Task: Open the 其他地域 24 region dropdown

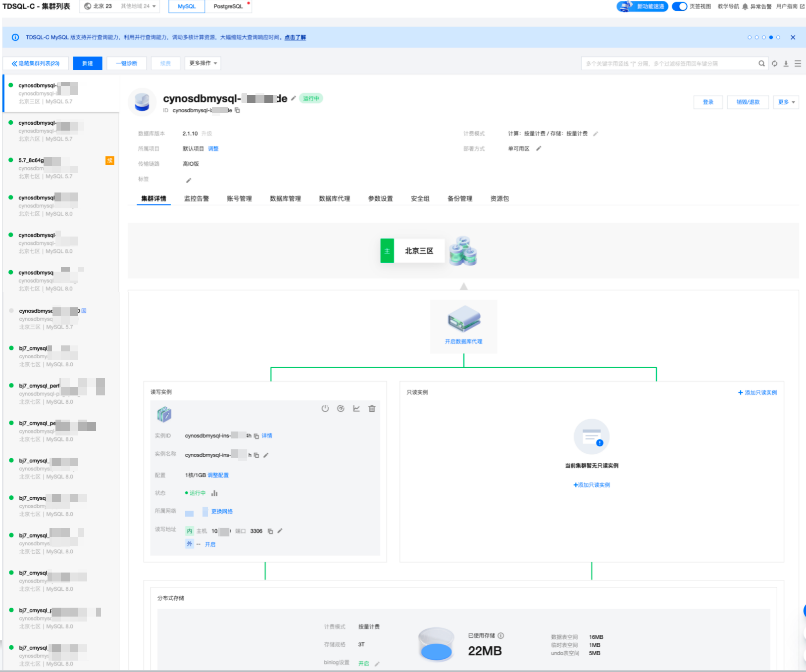Action: 139,6
